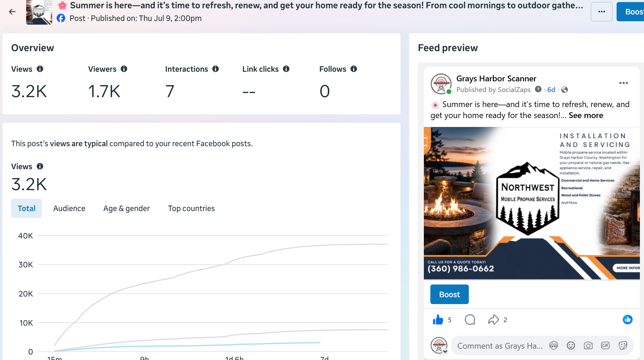Screen dimensions: 644x360
Task: Open feed preview post three-dot menu
Action: (x=623, y=83)
